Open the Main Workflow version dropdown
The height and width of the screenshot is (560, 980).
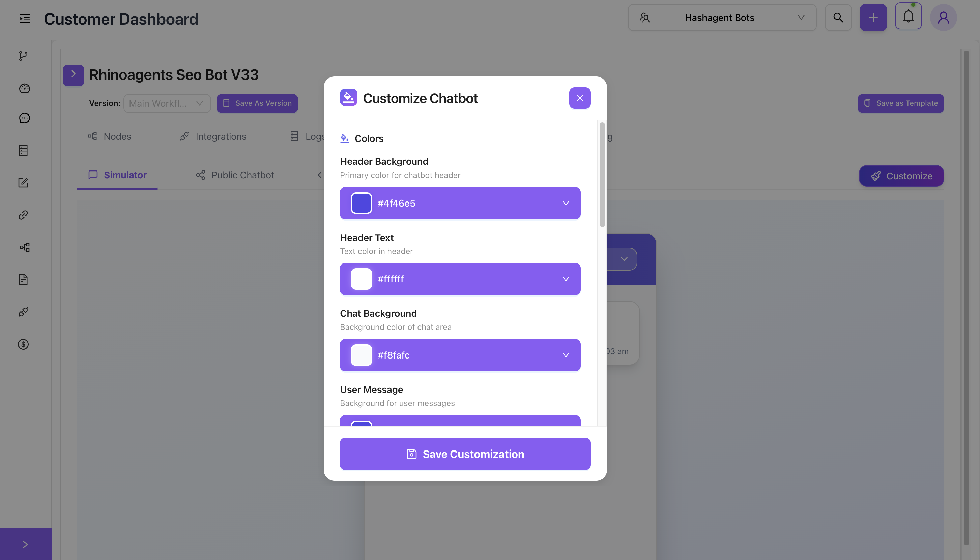[167, 103]
